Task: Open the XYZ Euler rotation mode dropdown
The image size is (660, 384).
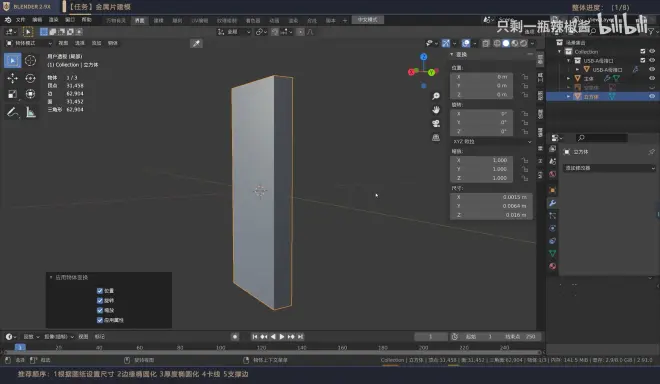Action: coord(492,141)
